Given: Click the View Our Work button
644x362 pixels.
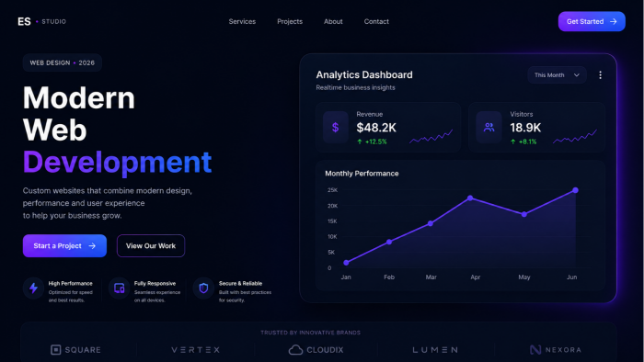Looking at the screenshot, I should (x=151, y=245).
